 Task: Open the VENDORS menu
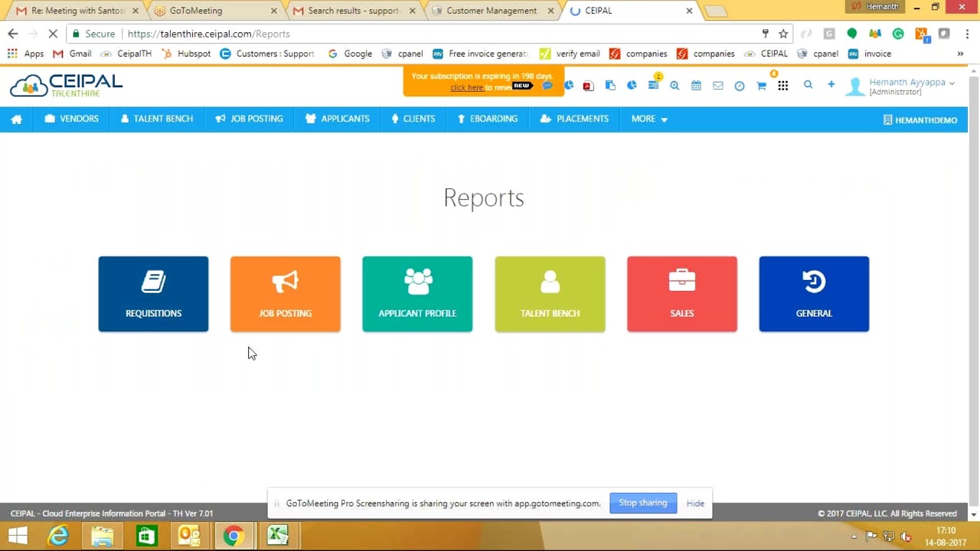point(71,119)
